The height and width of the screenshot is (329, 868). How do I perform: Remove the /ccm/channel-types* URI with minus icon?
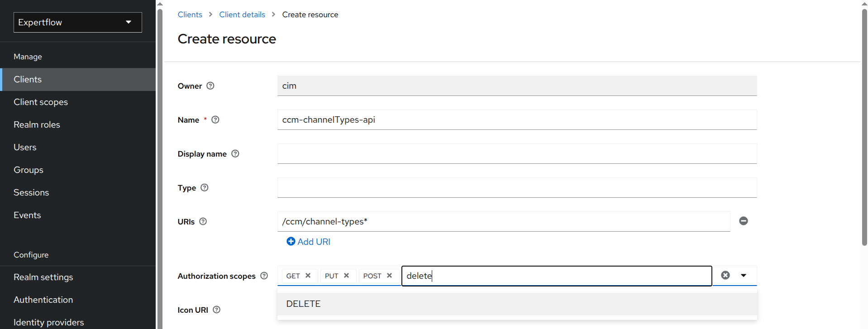743,221
